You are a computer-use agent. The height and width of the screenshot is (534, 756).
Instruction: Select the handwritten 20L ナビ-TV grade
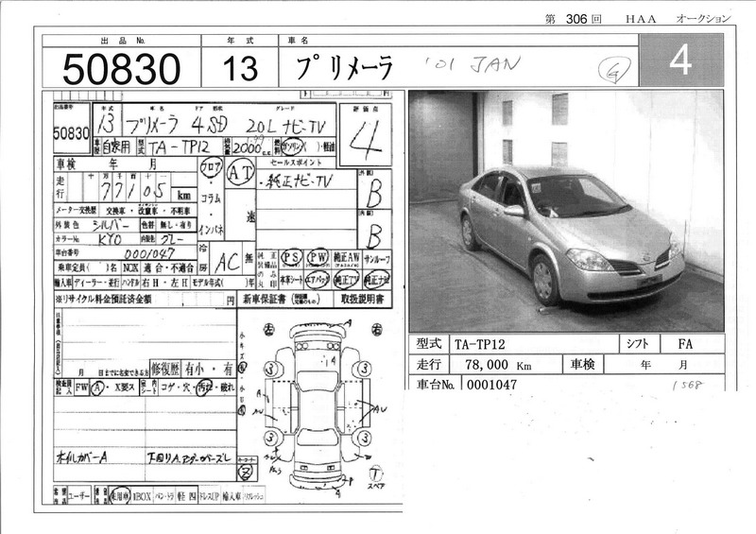pyautogui.click(x=285, y=127)
